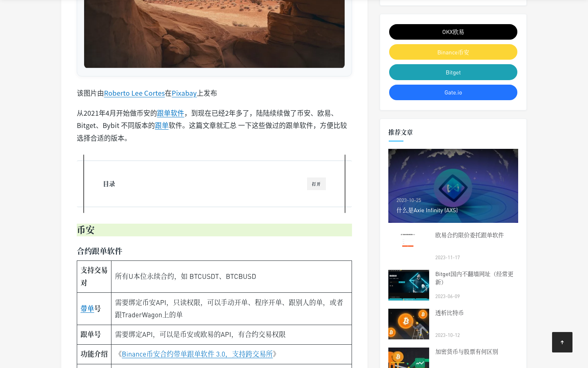
Task: Click the 2023-11-17 date text
Action: point(448,258)
